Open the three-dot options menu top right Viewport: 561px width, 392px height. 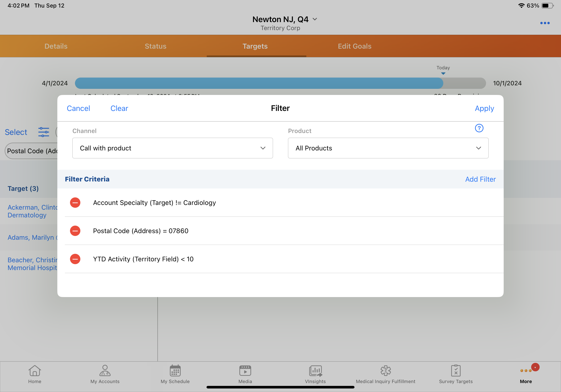click(x=545, y=23)
